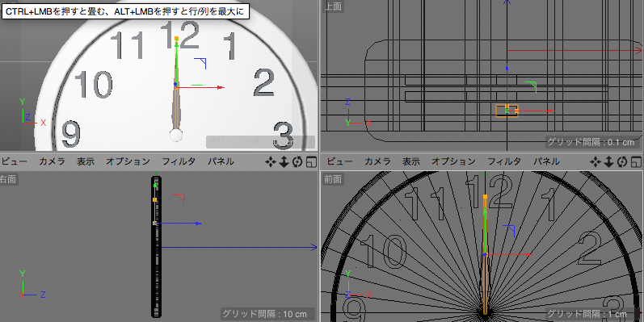The width and height of the screenshot is (644, 322).
Task: Click the rotate-camera icon in the right view (右面) menu bar
Action: [x=297, y=162]
